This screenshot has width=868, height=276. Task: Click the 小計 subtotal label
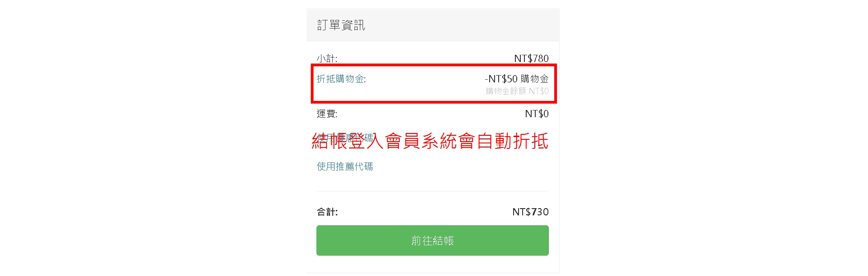coord(327,58)
